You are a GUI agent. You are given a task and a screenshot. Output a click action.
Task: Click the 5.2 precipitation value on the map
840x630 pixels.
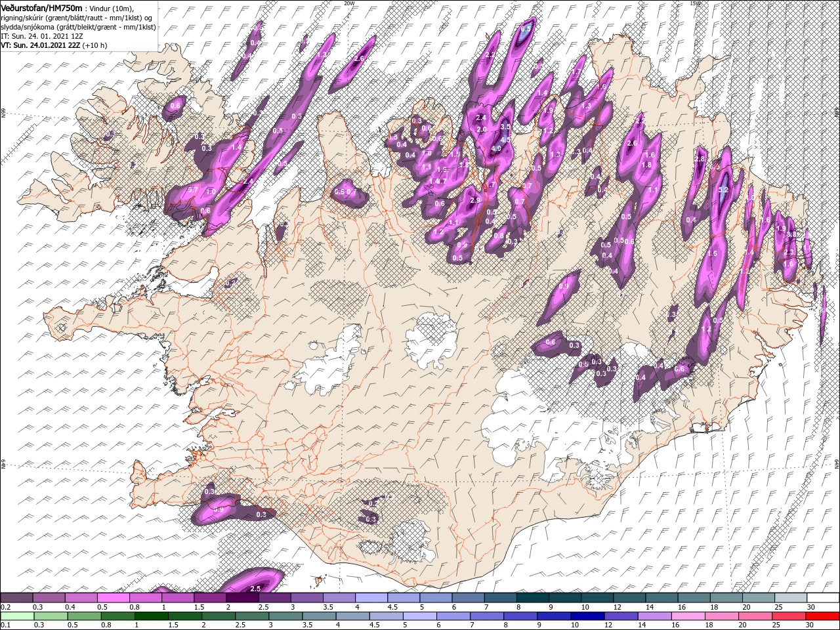pyautogui.click(x=724, y=191)
